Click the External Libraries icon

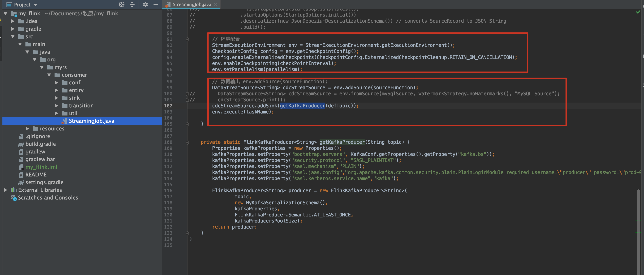click(x=13, y=190)
